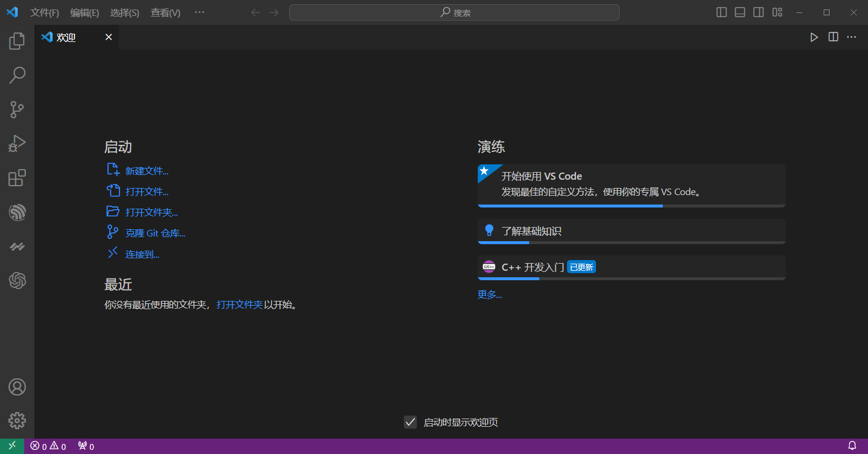Open the Manage gear icon

coord(17,420)
